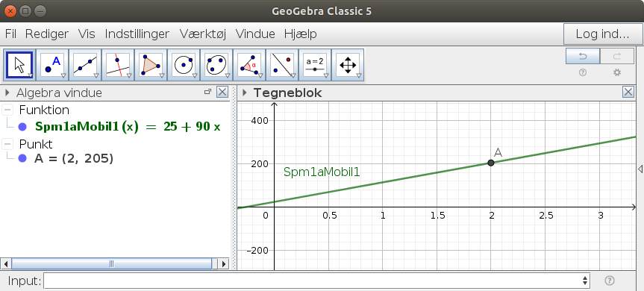644x291 pixels.
Task: Click the algebra scrollbar left arrow
Action: pos(6,263)
